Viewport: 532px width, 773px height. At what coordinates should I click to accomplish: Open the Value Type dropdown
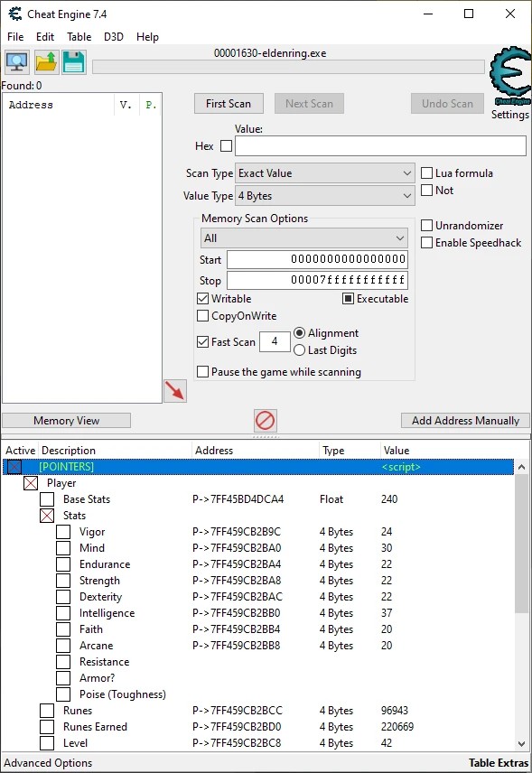pos(325,196)
